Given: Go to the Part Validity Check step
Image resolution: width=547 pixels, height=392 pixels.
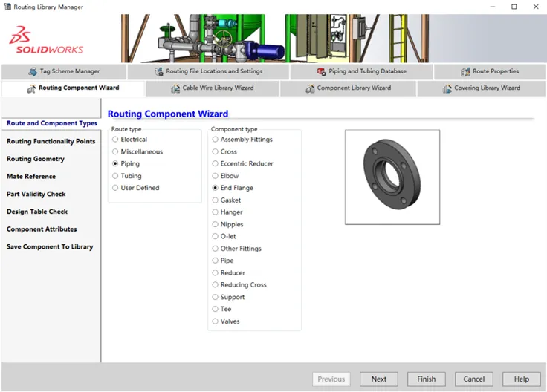Looking at the screenshot, I should pyautogui.click(x=36, y=194).
